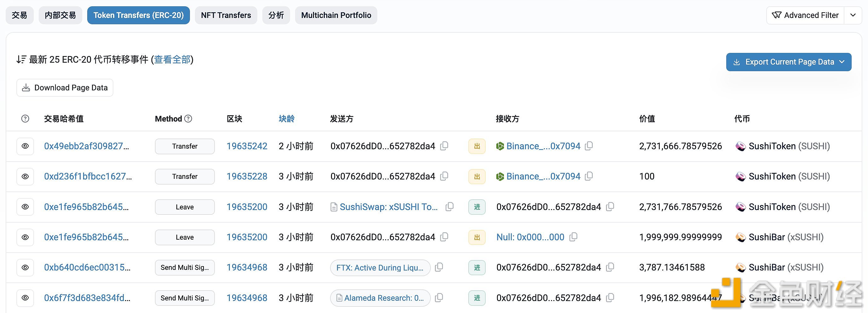Open the 查看全部 link
Screen dimensions: 868x313
tap(172, 60)
